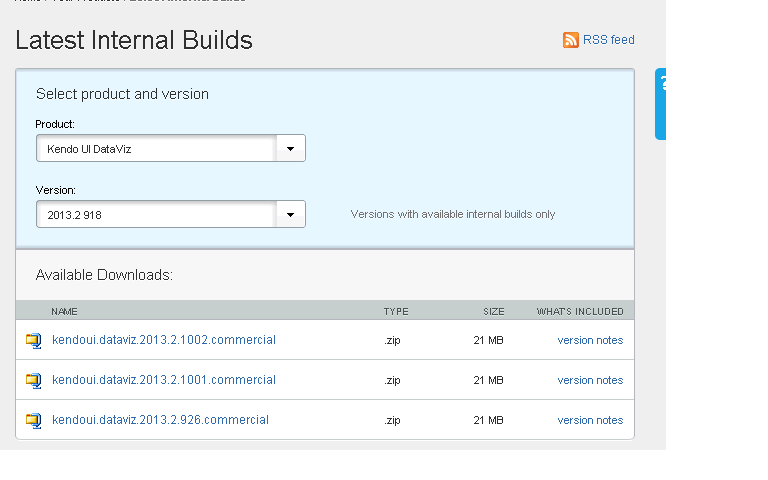
Task: Click the Latest Internal Builds heading
Action: [x=134, y=40]
